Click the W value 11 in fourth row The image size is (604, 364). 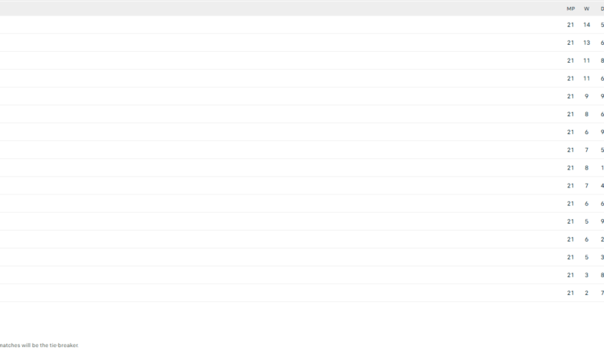tap(586, 78)
